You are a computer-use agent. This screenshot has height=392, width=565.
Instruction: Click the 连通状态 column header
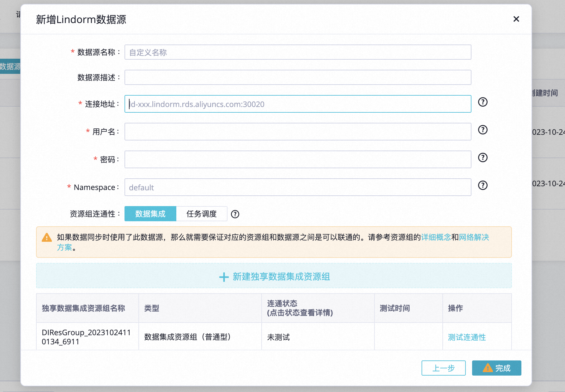point(318,308)
